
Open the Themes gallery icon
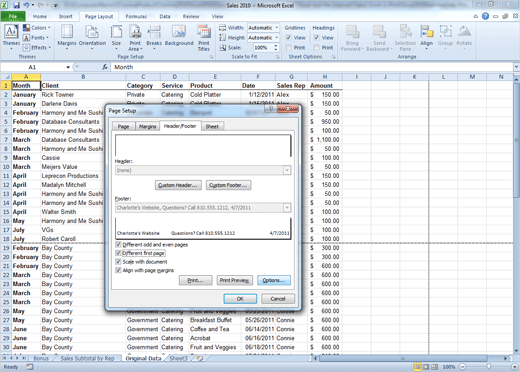click(x=11, y=37)
